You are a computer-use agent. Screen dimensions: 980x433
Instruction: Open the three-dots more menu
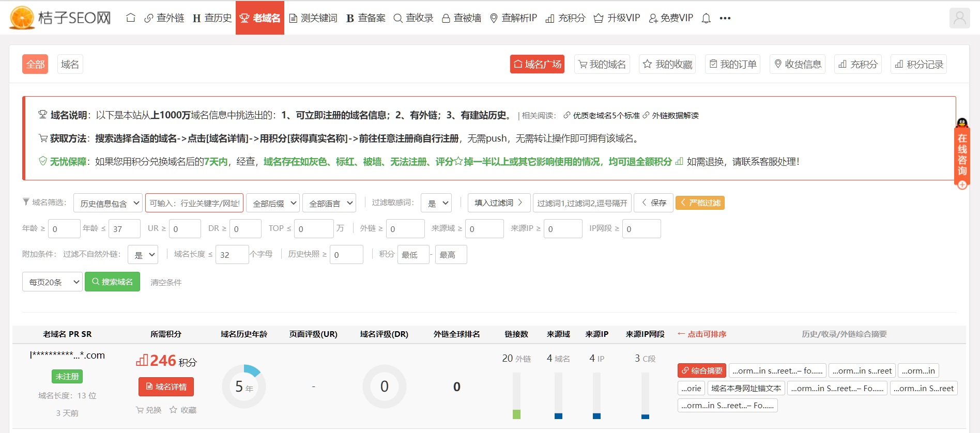pos(725,18)
